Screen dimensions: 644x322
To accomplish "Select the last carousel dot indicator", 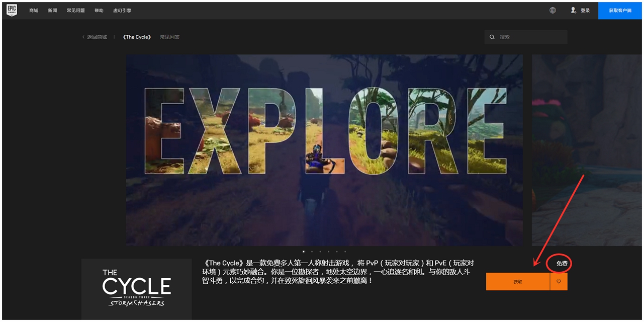I will [x=345, y=251].
